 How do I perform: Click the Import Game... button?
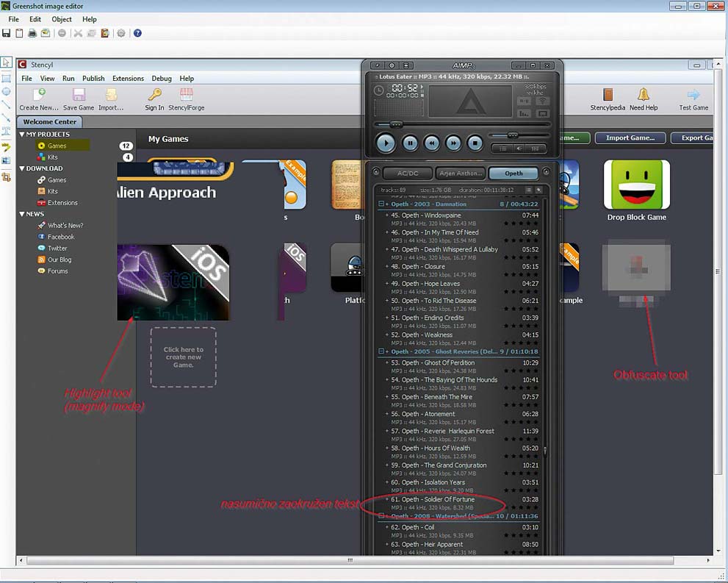pos(630,138)
